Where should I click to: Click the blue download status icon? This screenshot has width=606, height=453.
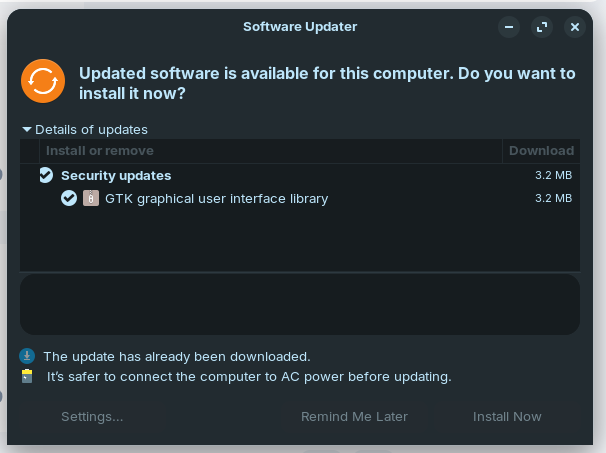point(27,356)
